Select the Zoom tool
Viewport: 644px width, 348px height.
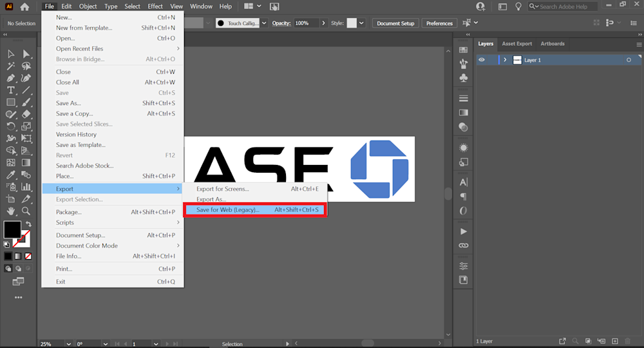(26, 211)
